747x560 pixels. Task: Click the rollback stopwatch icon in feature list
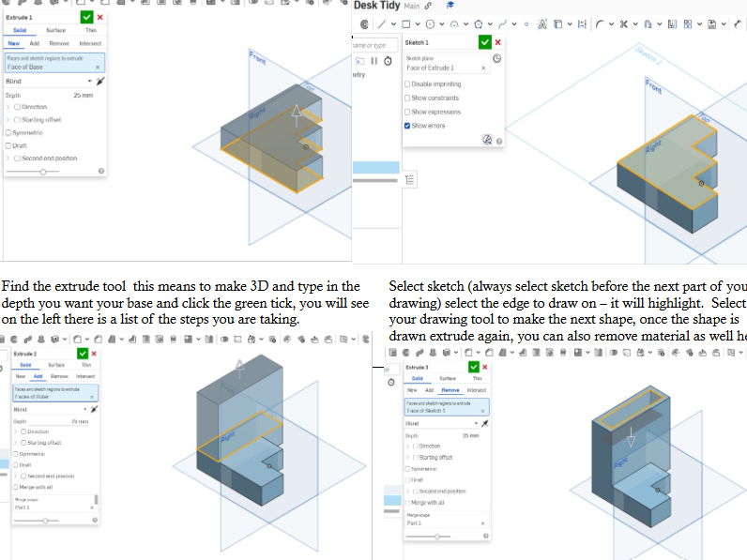coord(388,61)
